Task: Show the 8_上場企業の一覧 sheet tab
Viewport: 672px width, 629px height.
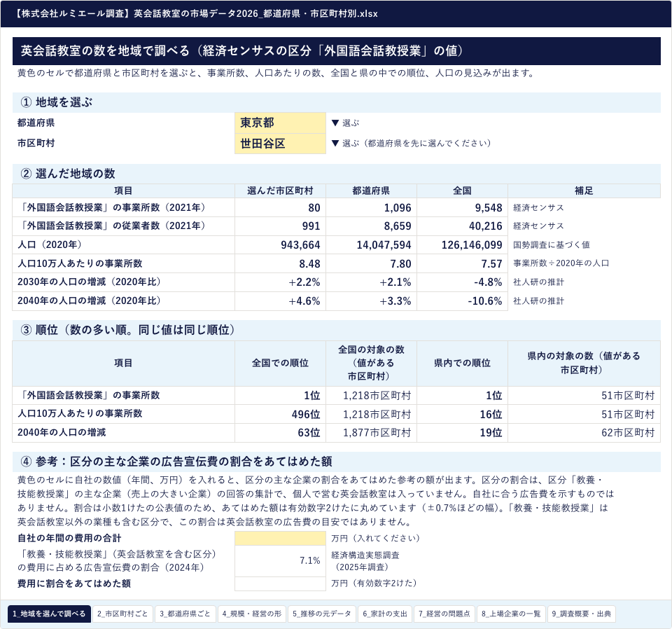Action: tap(511, 614)
